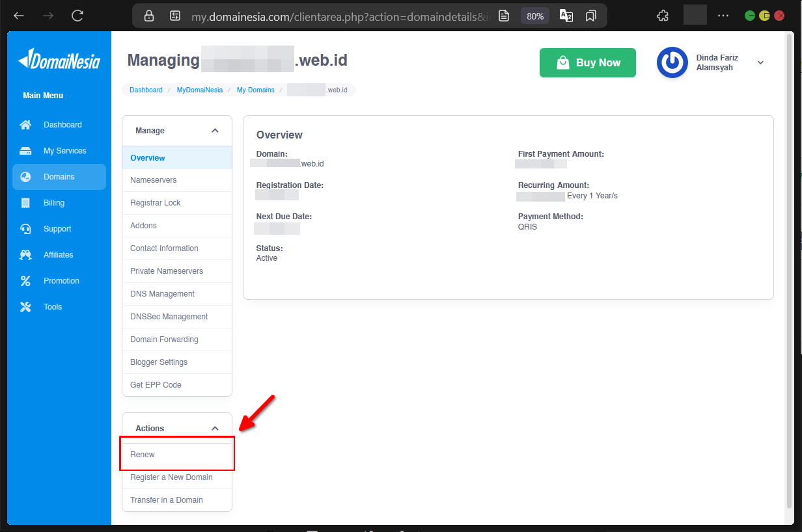Image resolution: width=802 pixels, height=532 pixels.
Task: Go back using the browser back arrow
Action: (x=19, y=16)
